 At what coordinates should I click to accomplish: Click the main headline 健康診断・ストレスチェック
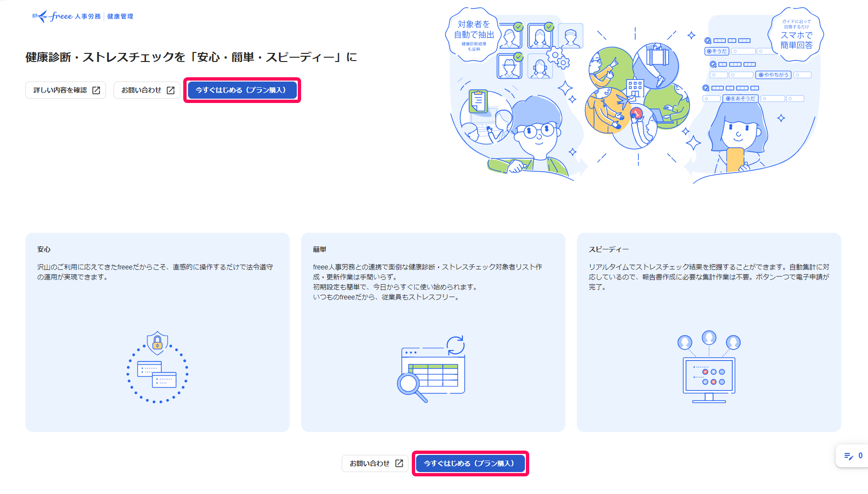click(191, 57)
